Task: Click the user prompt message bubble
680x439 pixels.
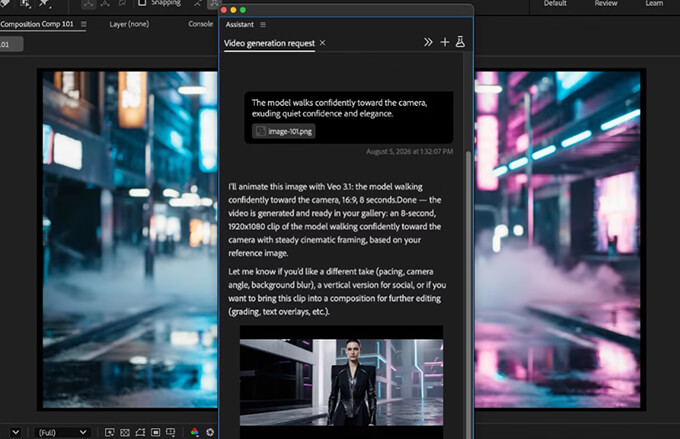Action: click(x=349, y=117)
